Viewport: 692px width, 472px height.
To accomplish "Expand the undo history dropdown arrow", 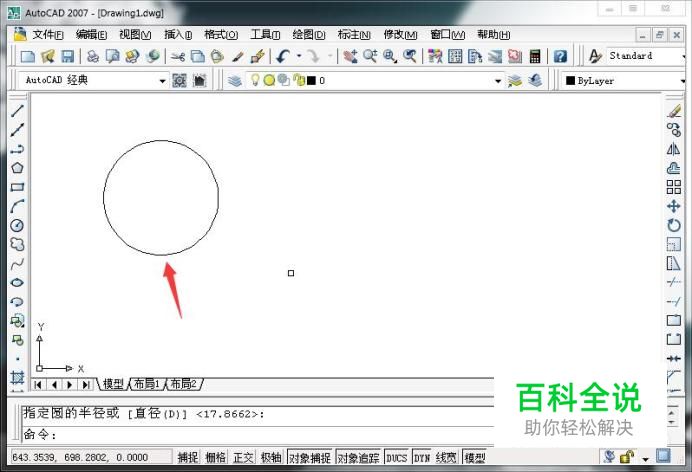I will click(x=299, y=56).
